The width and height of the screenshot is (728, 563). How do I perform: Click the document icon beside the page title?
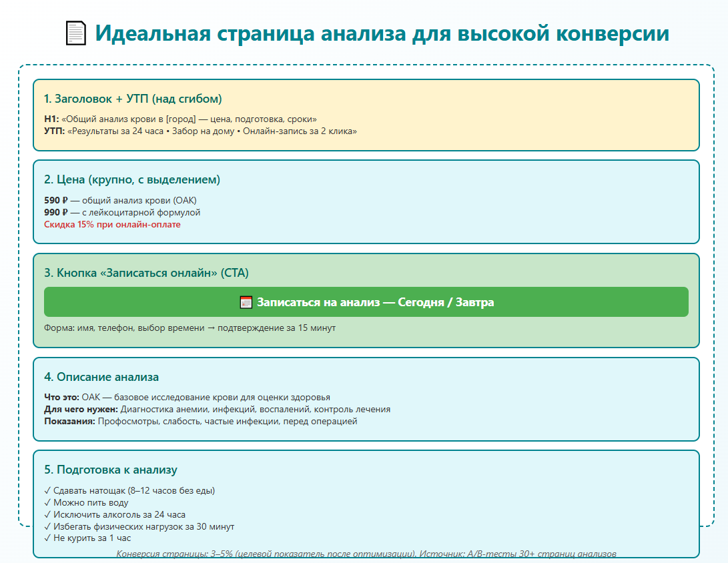coord(76,33)
